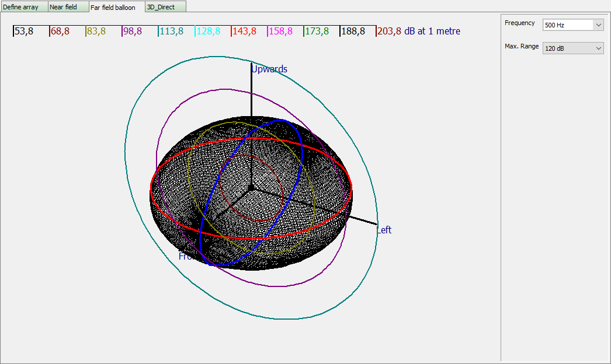Click the Left axis label
The image size is (611, 364).
384,230
